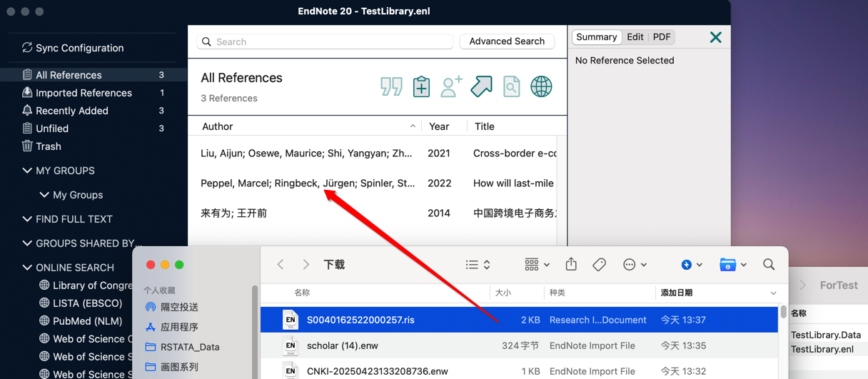This screenshot has width=868, height=379.
Task: Open Library of Congress online search
Action: (x=86, y=285)
